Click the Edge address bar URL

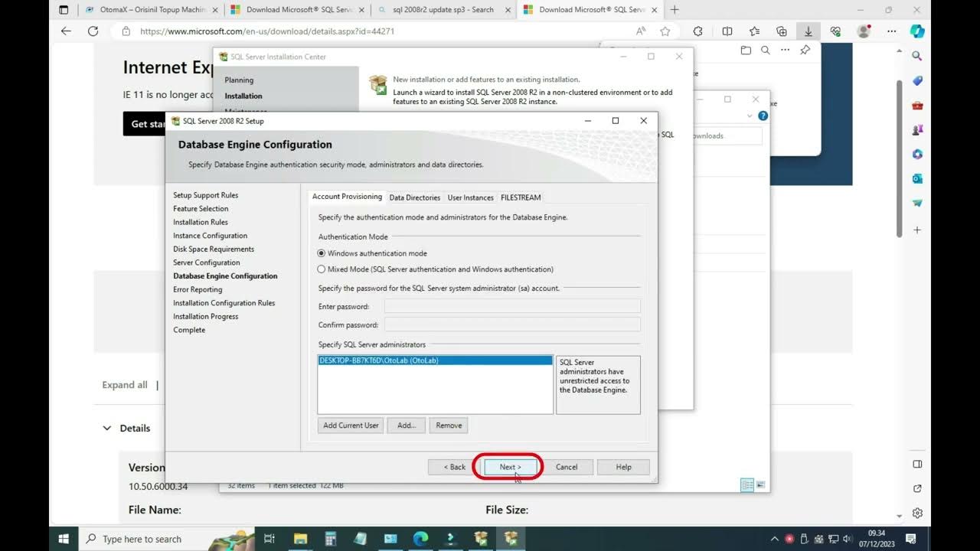(267, 31)
